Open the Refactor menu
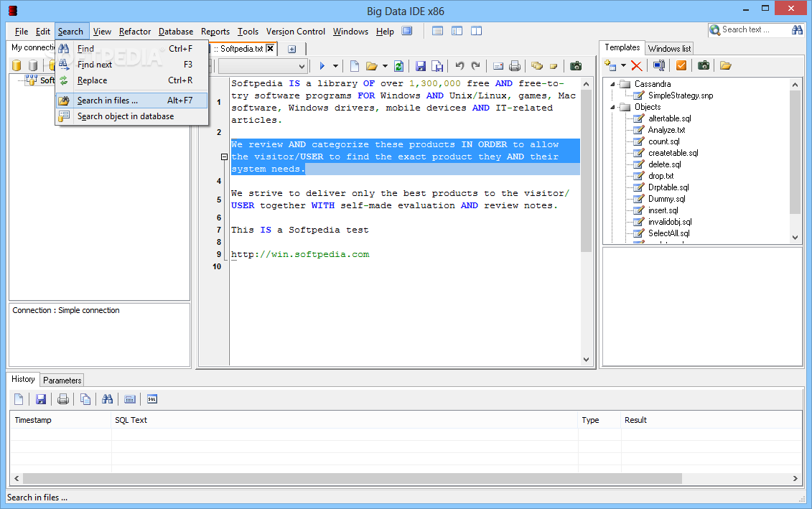Screen dimensions: 812x509 (135, 32)
